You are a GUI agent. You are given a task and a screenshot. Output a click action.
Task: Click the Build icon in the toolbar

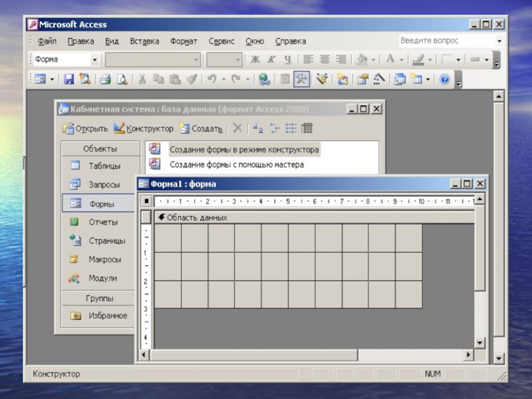(379, 79)
